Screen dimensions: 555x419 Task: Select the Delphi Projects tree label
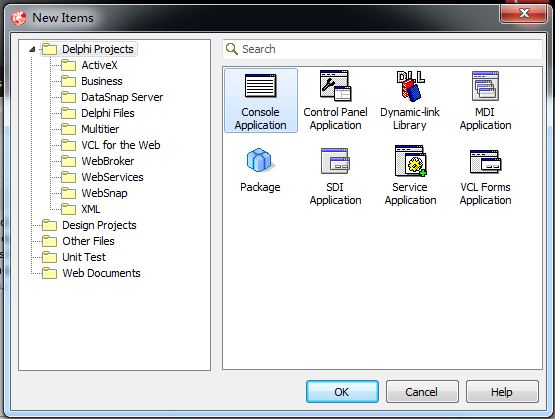click(x=98, y=49)
